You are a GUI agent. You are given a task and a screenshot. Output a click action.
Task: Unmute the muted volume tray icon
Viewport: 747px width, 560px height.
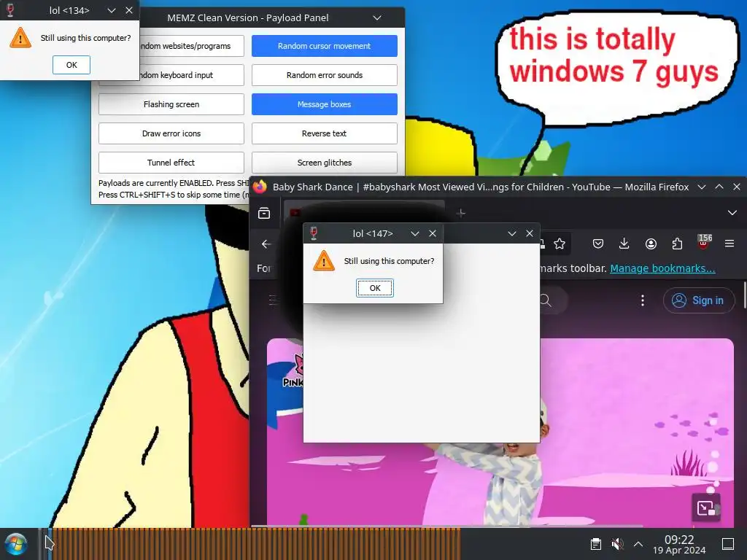click(617, 544)
